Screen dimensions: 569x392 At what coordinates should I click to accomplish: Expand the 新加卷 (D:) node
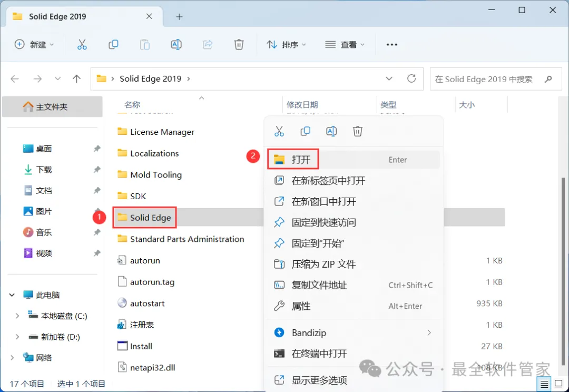click(x=17, y=337)
